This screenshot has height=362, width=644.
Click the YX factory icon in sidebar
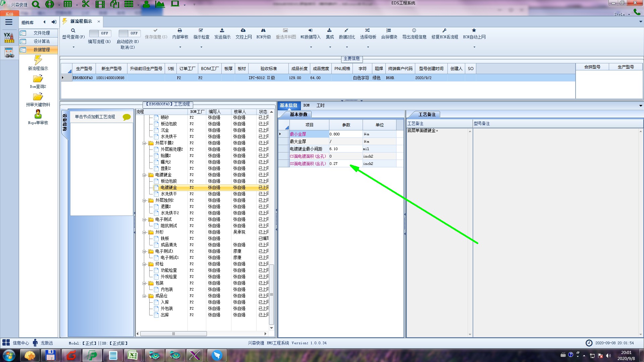point(9,38)
